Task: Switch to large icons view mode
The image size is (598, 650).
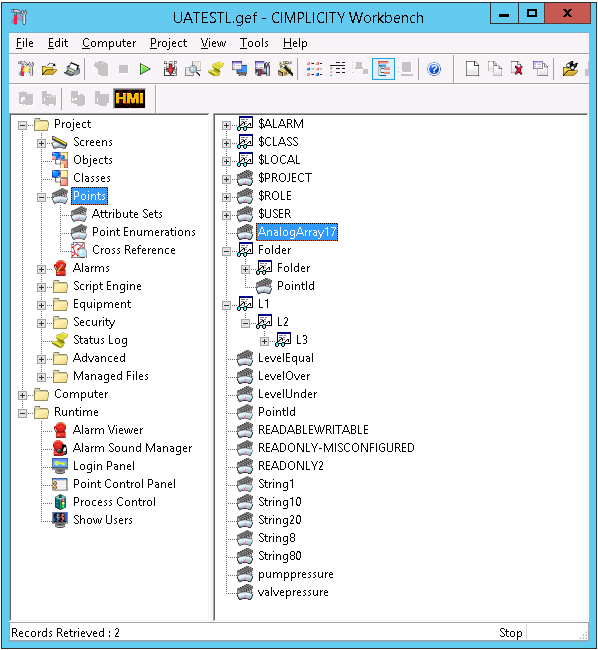Action: tap(315, 69)
